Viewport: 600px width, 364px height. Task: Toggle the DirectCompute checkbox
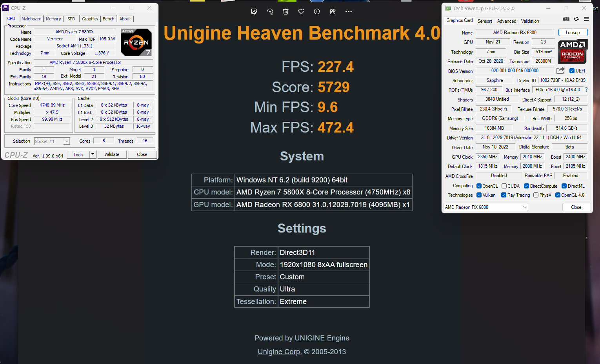tap(526, 186)
